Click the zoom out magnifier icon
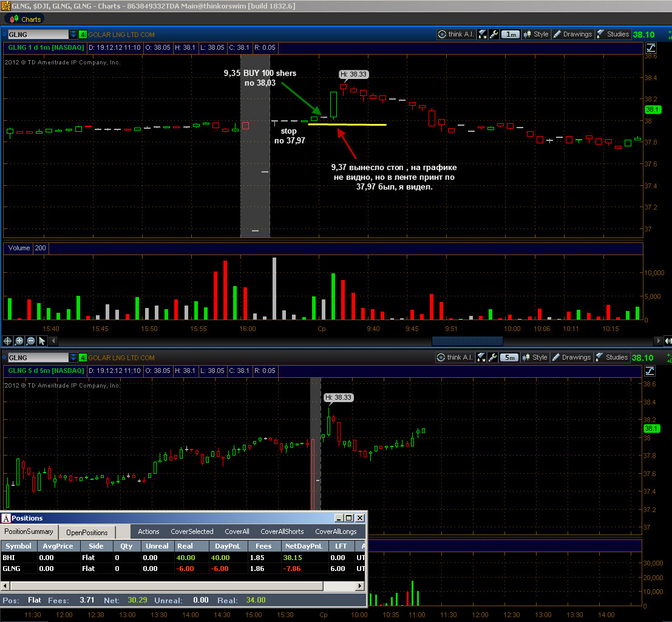Image resolution: width=672 pixels, height=622 pixels. (x=31, y=341)
